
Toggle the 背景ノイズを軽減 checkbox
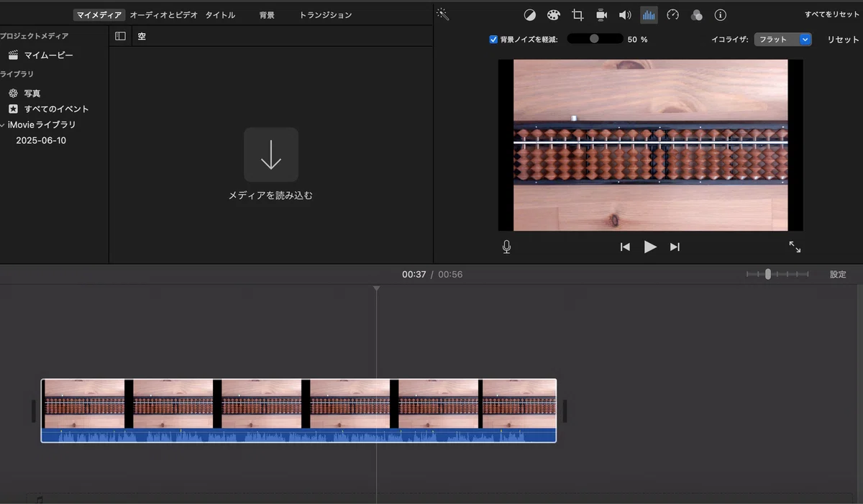click(x=493, y=40)
